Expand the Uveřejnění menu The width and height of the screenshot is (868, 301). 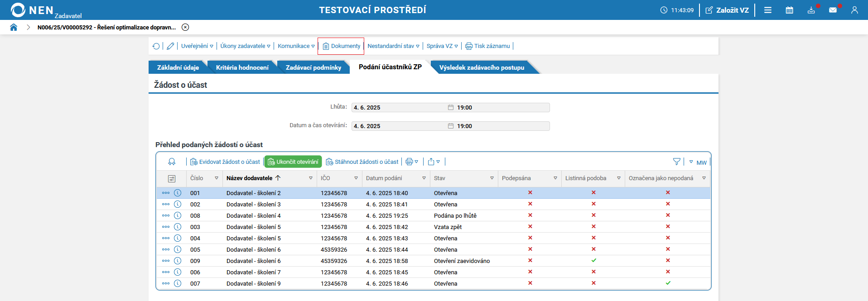click(x=197, y=46)
